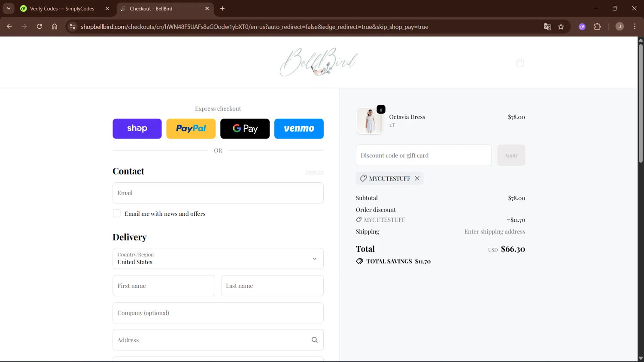This screenshot has width=644, height=362.
Task: Click the Contact heading
Action: click(128, 171)
